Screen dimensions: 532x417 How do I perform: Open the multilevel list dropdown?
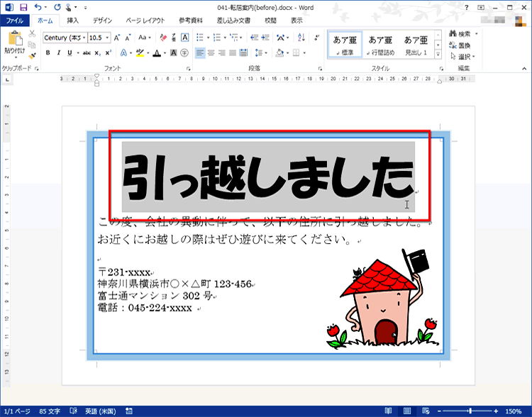241,38
